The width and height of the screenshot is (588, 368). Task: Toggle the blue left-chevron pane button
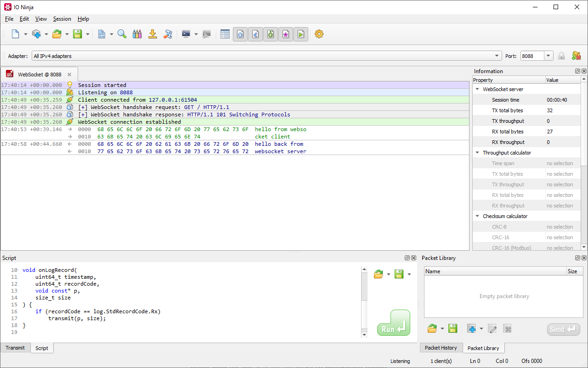(255, 34)
